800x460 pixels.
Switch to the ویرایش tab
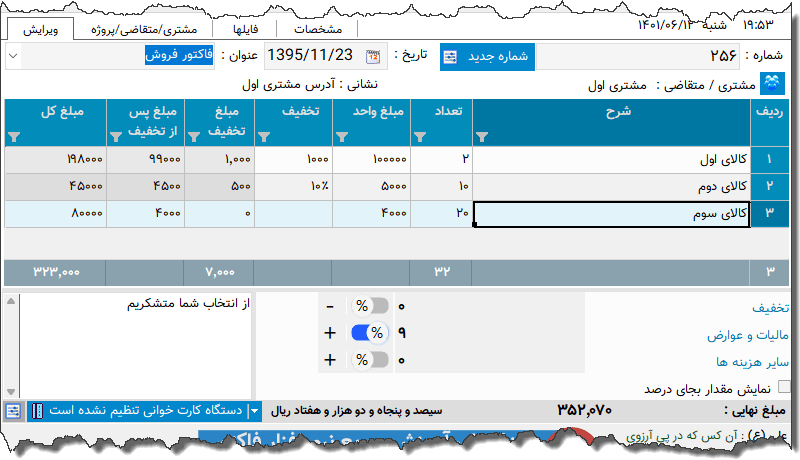pos(40,30)
